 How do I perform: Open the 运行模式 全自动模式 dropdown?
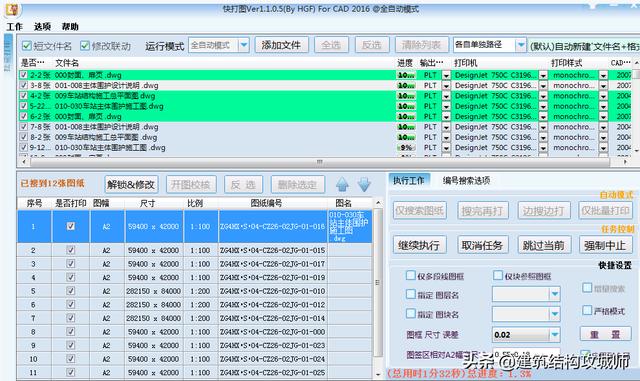click(x=244, y=45)
